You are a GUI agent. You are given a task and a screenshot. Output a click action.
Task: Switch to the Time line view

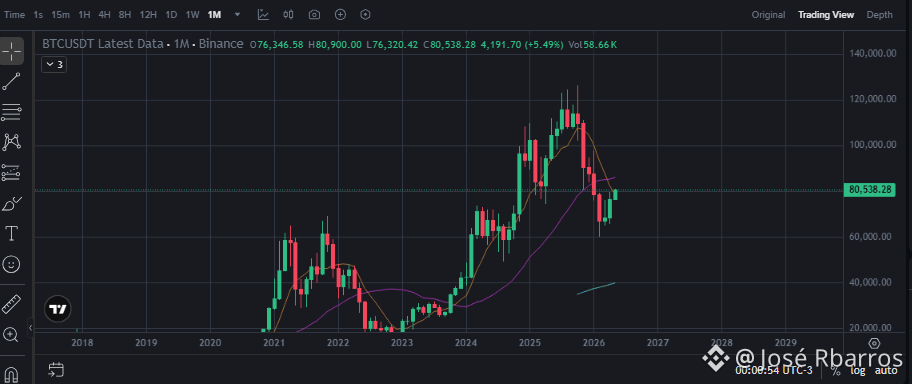tap(15, 15)
